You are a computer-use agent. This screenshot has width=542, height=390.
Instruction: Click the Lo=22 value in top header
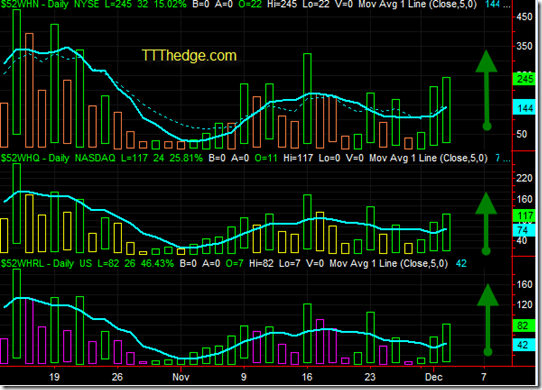[316, 4]
